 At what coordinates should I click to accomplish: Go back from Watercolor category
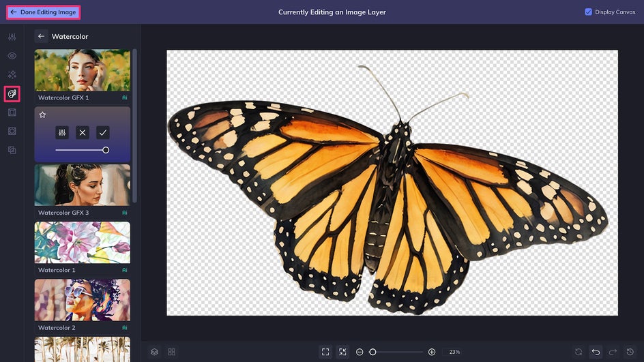point(41,37)
